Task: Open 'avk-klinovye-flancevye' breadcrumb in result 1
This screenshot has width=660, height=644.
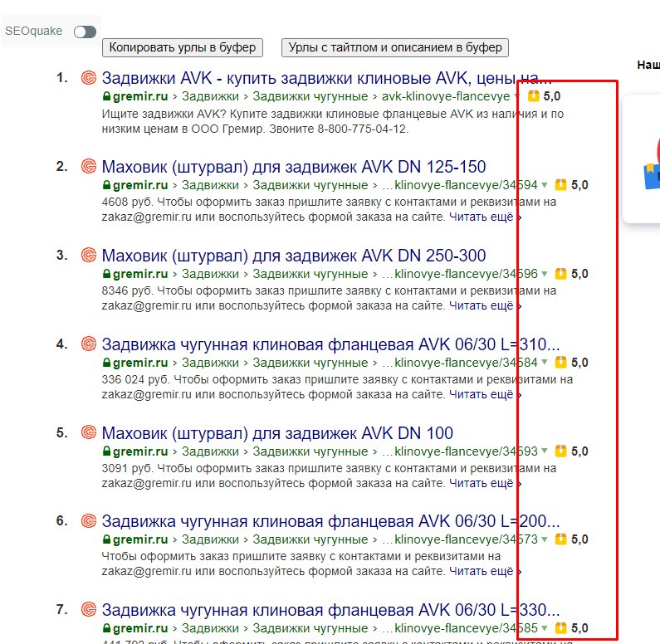Action: click(446, 96)
